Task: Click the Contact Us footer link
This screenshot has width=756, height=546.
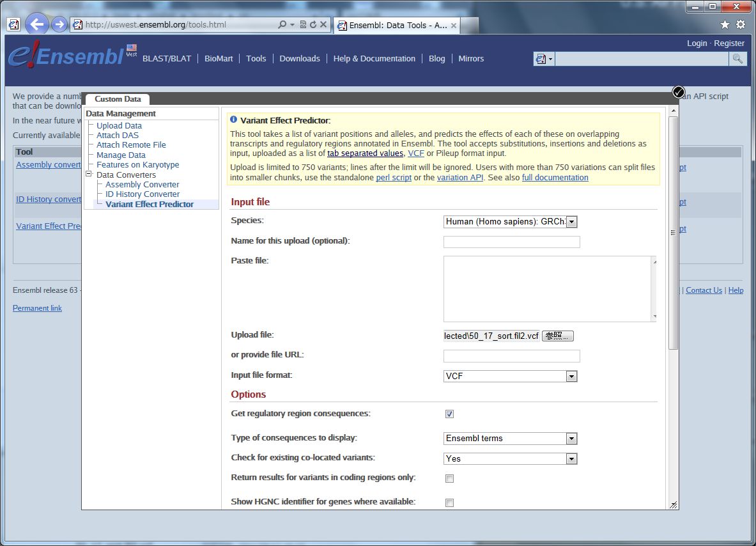Action: (x=704, y=290)
